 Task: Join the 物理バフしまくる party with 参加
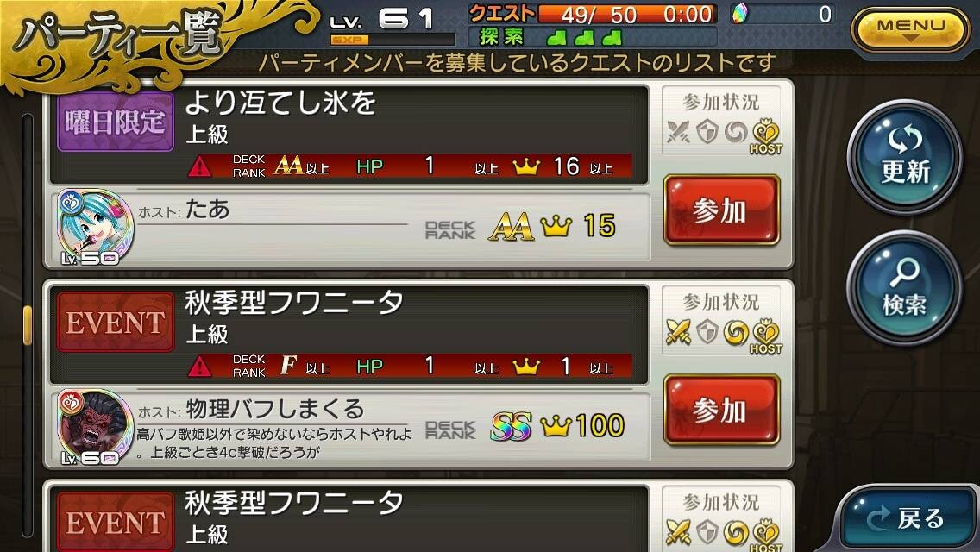(x=721, y=410)
